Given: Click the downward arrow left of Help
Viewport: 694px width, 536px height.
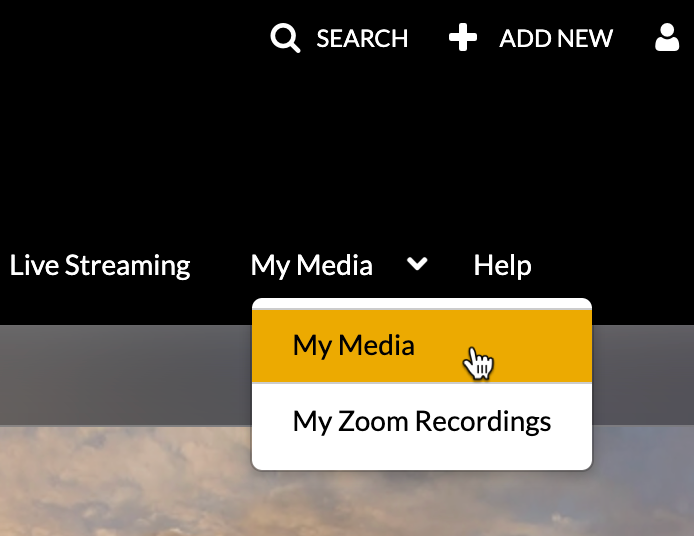Looking at the screenshot, I should (x=418, y=264).
